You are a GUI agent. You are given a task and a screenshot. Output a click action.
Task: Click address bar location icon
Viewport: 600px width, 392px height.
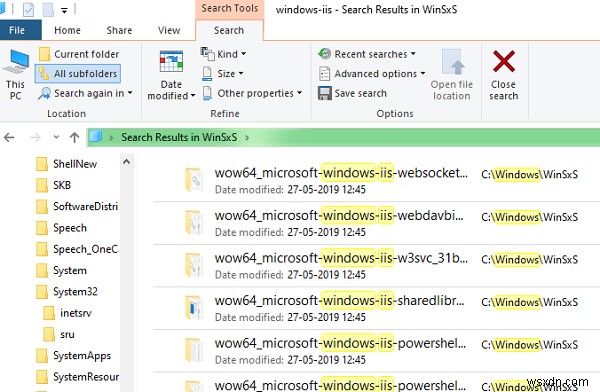pos(96,136)
